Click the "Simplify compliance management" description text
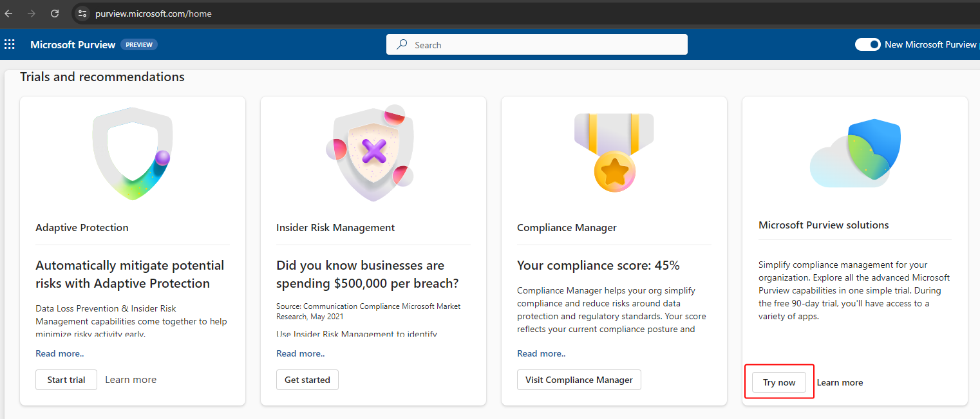Screen dimensions: 980x419 [854, 290]
